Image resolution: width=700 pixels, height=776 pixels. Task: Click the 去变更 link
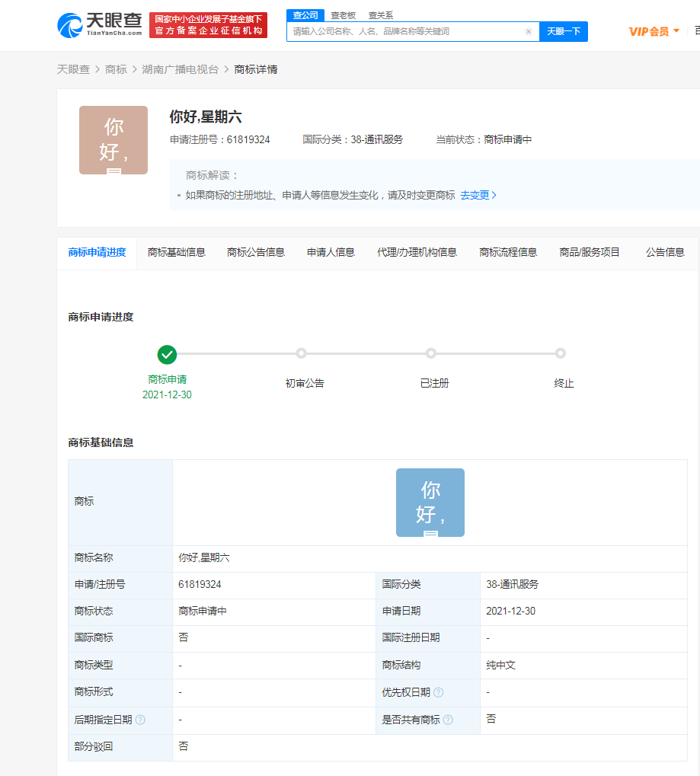[478, 195]
